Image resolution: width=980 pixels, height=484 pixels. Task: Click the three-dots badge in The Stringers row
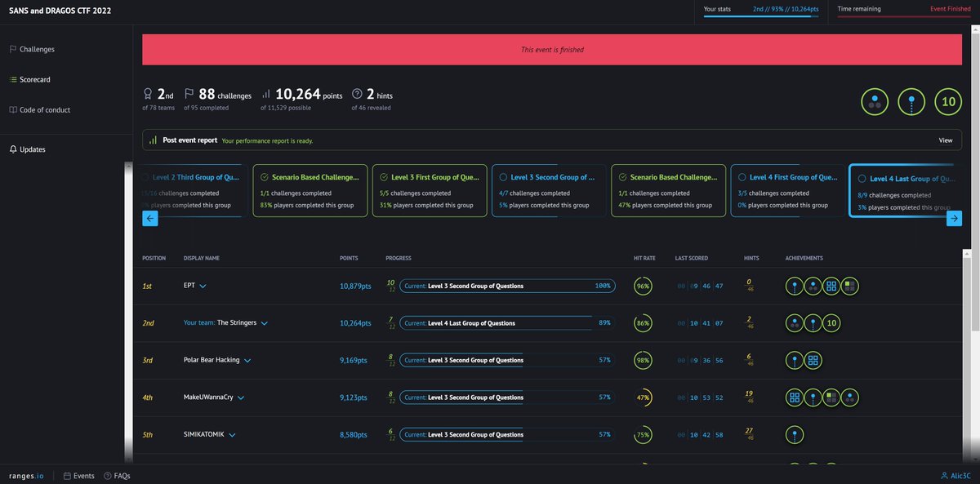coord(794,323)
